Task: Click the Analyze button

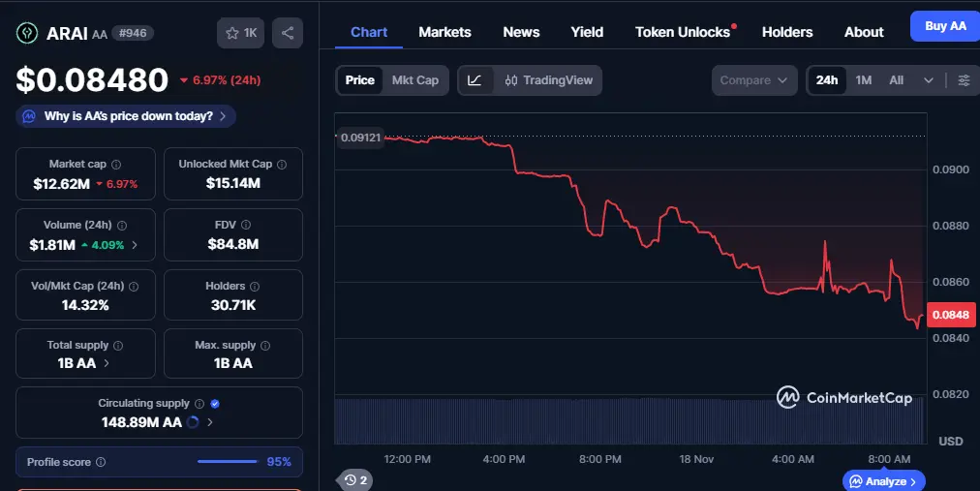Action: coord(884,481)
